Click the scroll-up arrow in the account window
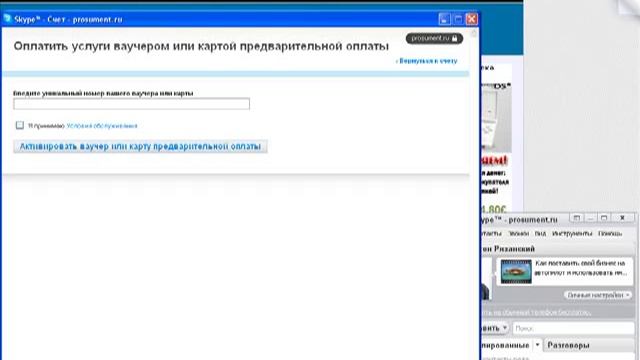Screen dimensions: 640x360 (x=473, y=33)
